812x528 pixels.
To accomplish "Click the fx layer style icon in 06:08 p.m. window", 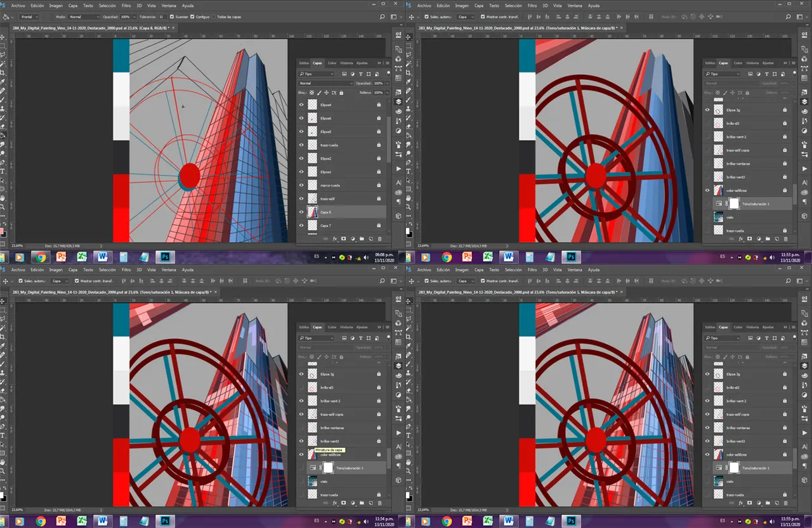I will pos(334,239).
